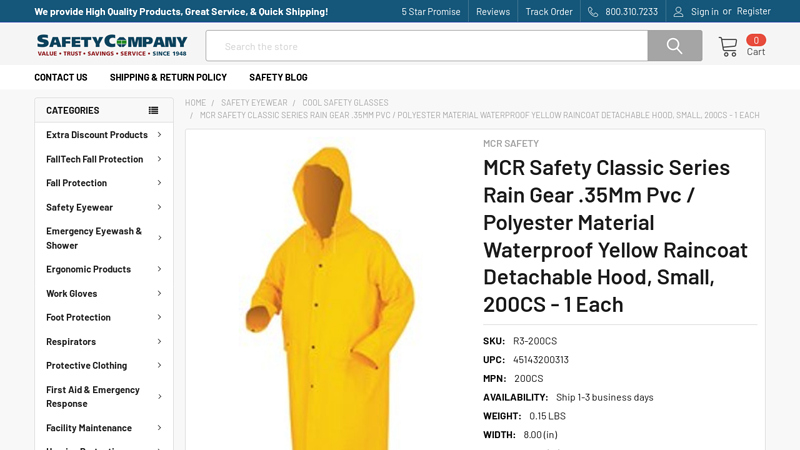Expand the Fall Protection chevron
The width and height of the screenshot is (800, 450).
click(159, 183)
